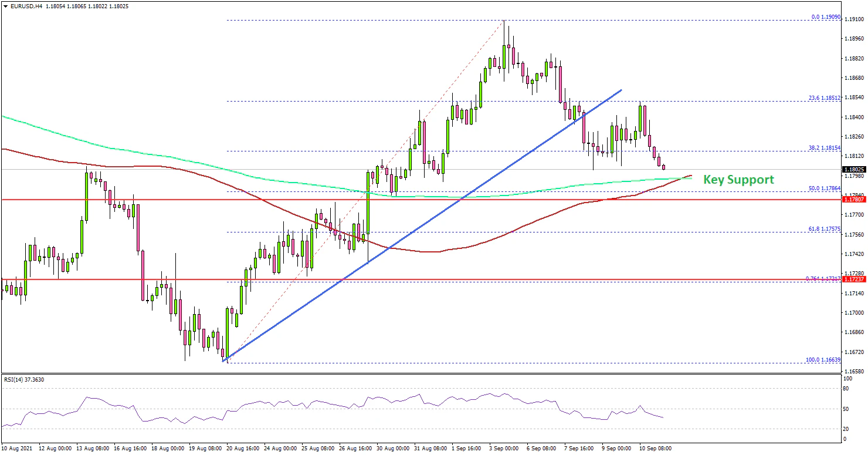Click the red 1.17237 price level tag

(x=855, y=279)
